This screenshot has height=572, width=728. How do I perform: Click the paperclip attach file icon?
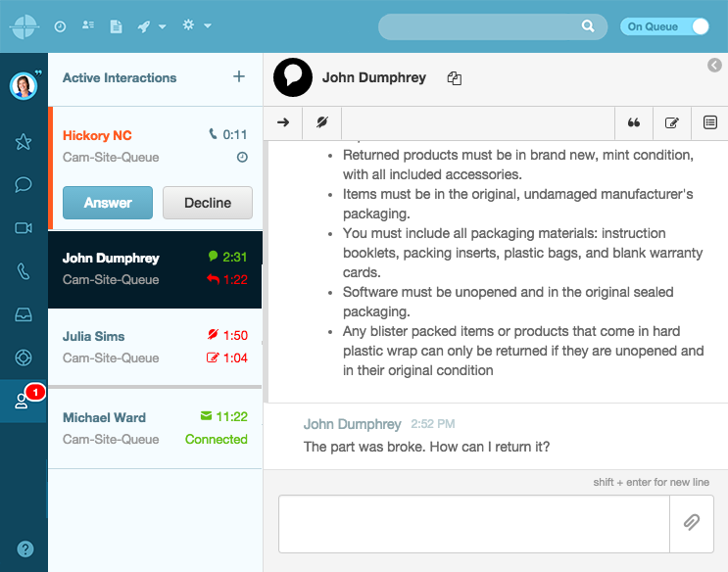click(x=691, y=523)
